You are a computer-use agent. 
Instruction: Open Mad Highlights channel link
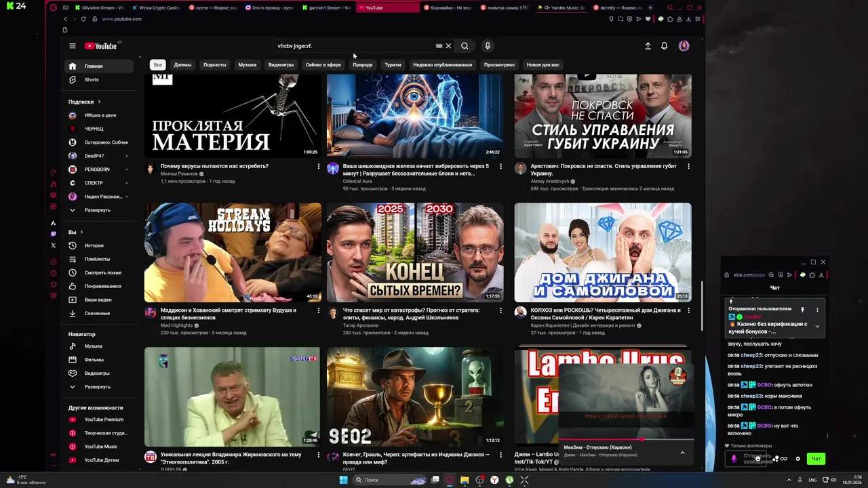coord(176,325)
